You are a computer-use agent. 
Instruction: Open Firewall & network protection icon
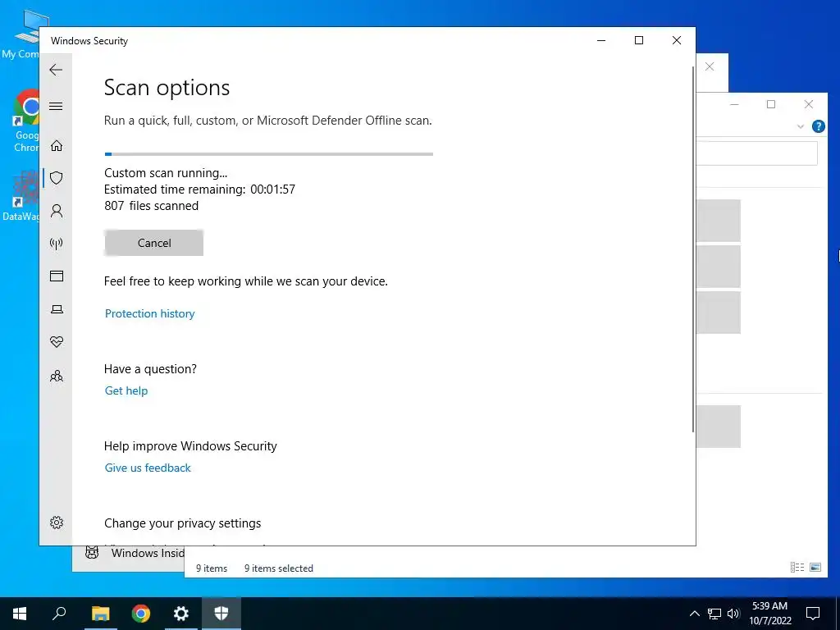(57, 244)
